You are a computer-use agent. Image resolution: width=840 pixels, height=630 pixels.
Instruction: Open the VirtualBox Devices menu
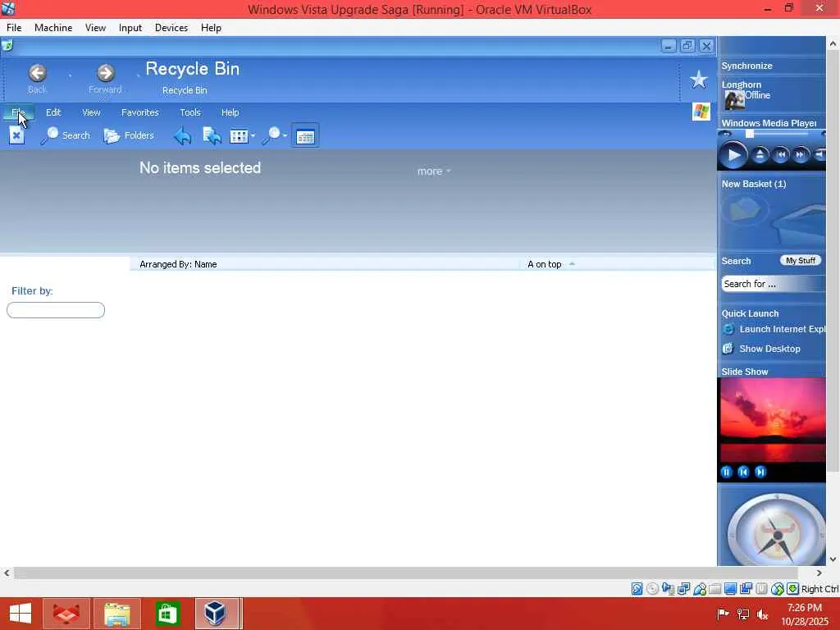pyautogui.click(x=171, y=28)
